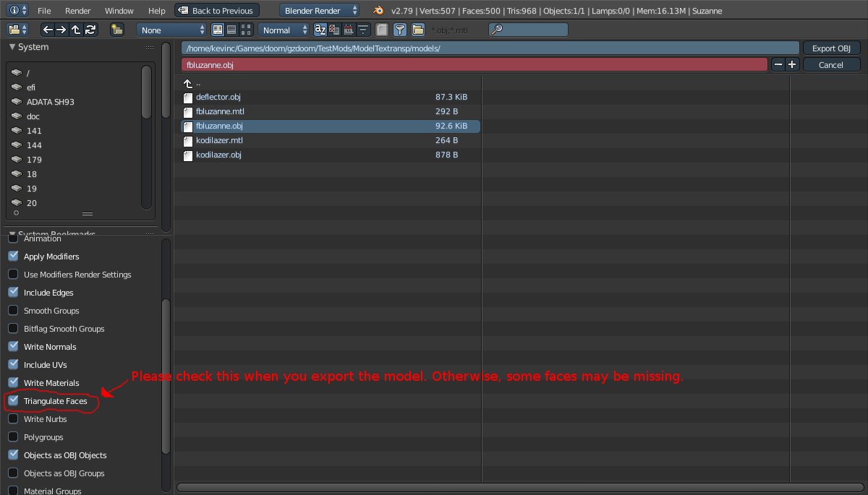Screen dimensions: 868x495
Task: Cancel the export dialog
Action: (831, 64)
